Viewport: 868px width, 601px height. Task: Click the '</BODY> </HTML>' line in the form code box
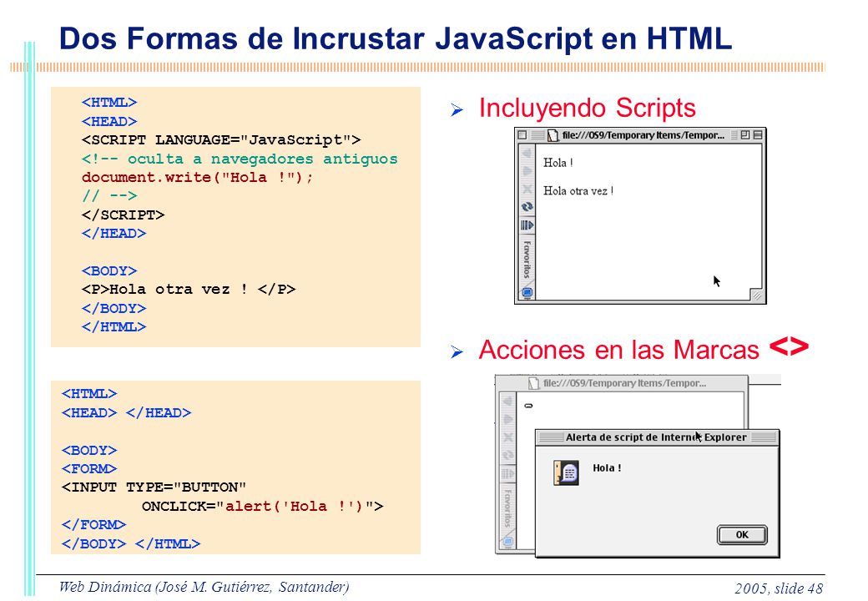click(x=131, y=544)
